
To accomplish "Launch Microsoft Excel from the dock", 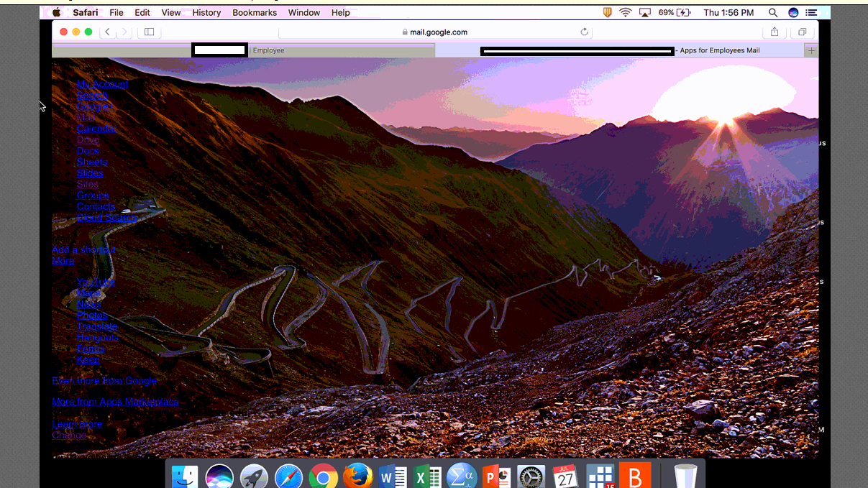I will click(x=427, y=476).
